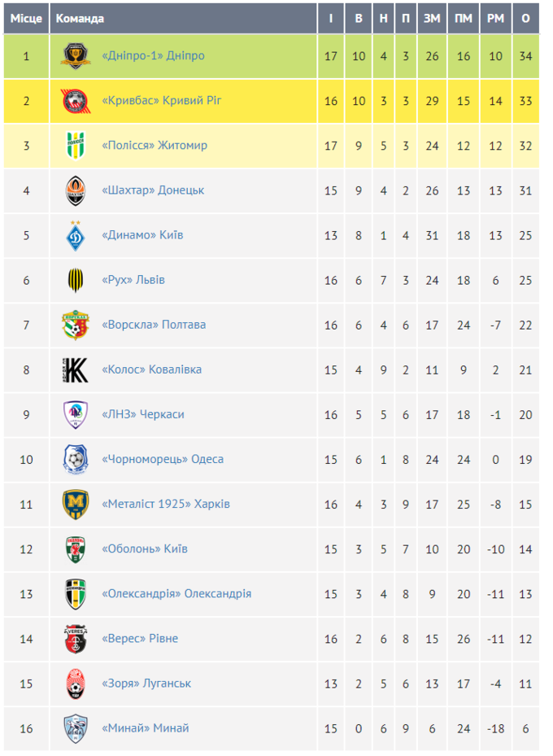Click the Zorya Luhansk crest

(x=76, y=684)
